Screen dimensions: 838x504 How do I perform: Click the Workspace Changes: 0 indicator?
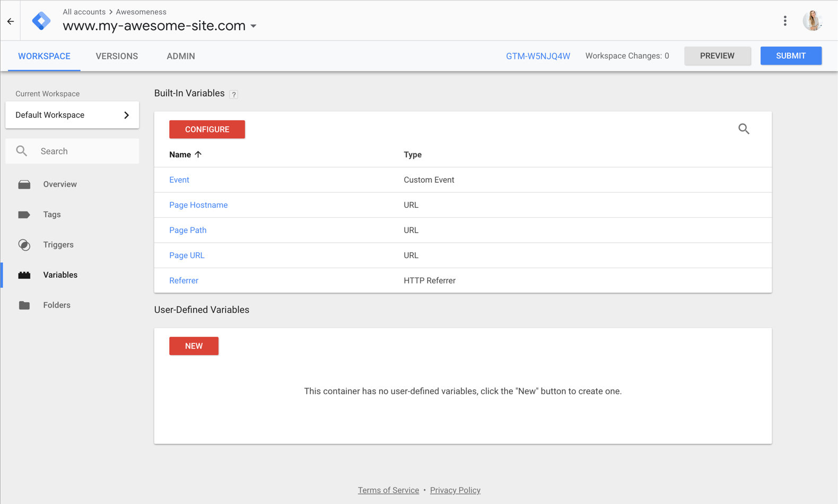(x=627, y=56)
